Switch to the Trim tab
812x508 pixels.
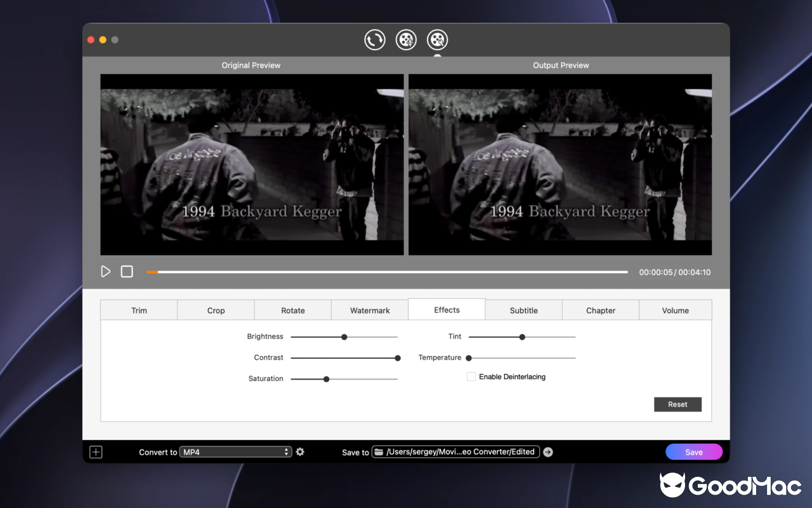click(139, 311)
